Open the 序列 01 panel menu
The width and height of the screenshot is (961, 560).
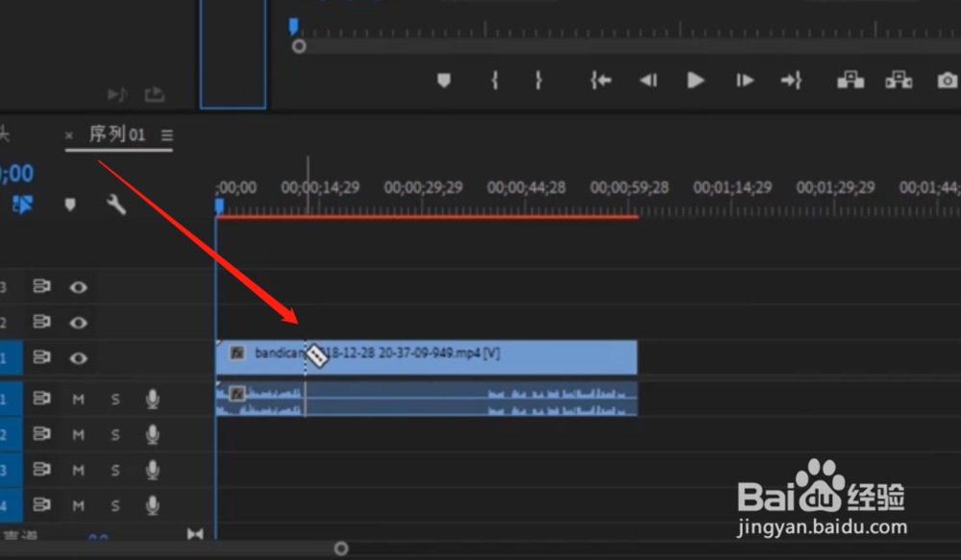click(166, 134)
